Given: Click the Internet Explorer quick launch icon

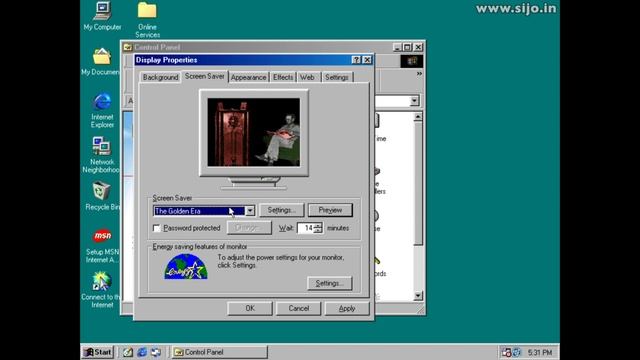Looking at the screenshot, I should (x=142, y=352).
